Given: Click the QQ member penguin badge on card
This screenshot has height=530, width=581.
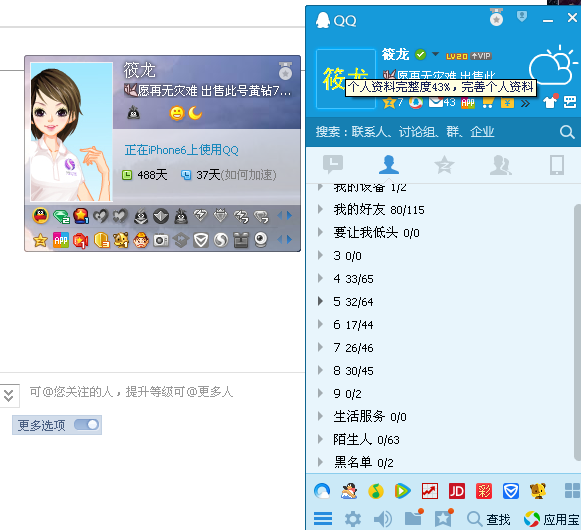Looking at the screenshot, I should click(40, 216).
